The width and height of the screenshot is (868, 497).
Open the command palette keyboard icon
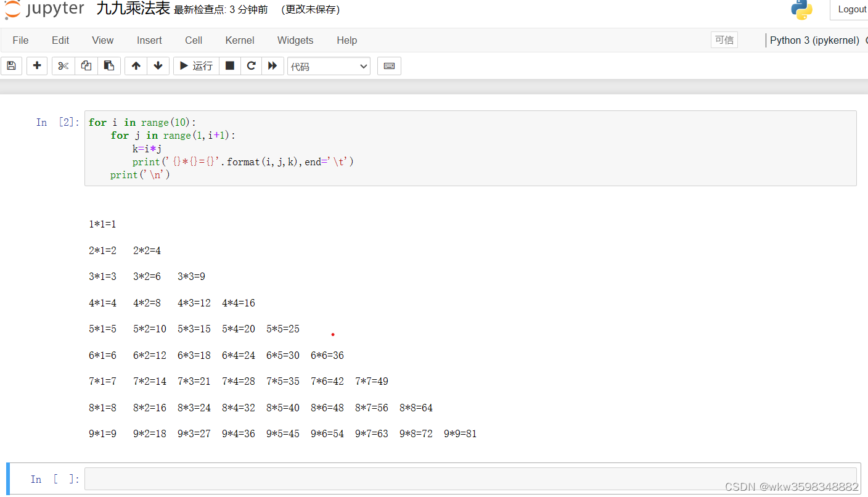click(x=389, y=66)
